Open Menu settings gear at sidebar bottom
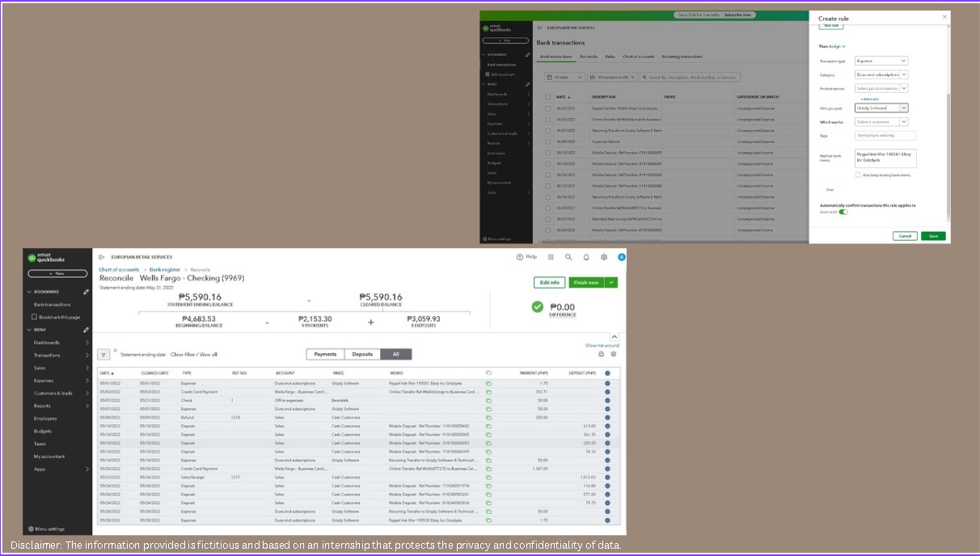 click(x=31, y=529)
